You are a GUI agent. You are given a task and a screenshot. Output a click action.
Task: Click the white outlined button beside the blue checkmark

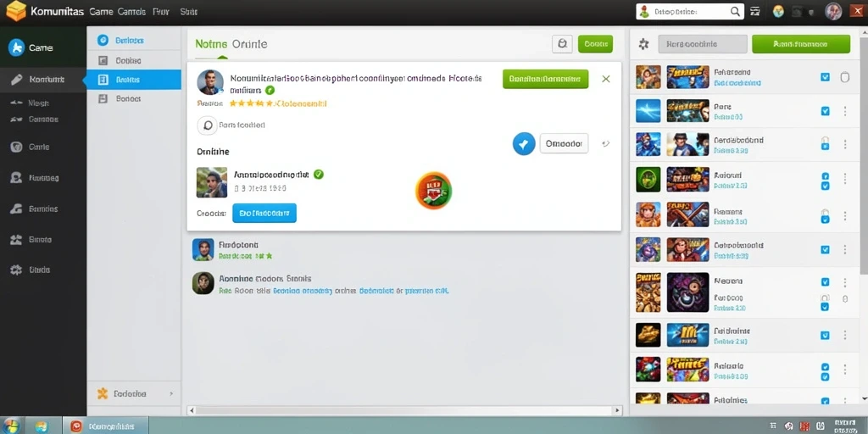564,144
